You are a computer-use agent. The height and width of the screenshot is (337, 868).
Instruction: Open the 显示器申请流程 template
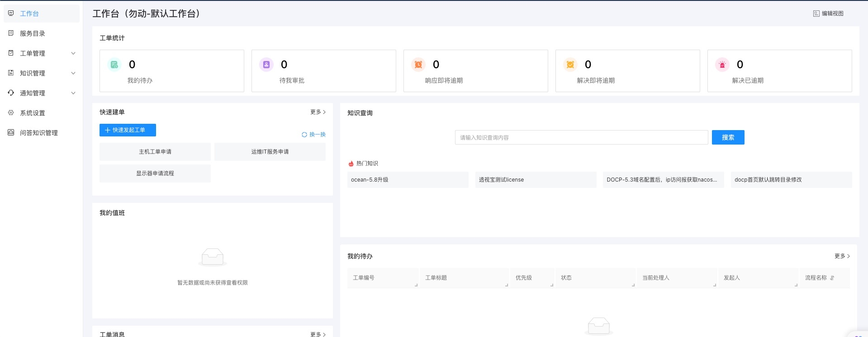[x=155, y=173]
